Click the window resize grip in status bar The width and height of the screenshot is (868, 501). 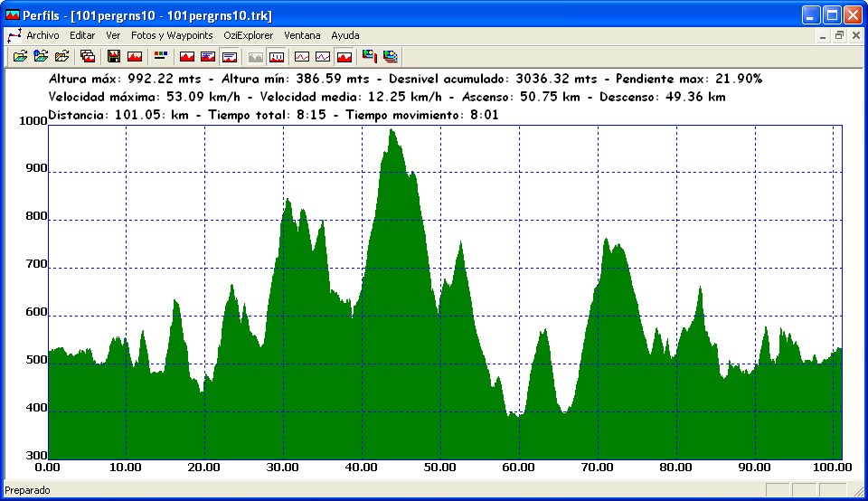pos(859,490)
